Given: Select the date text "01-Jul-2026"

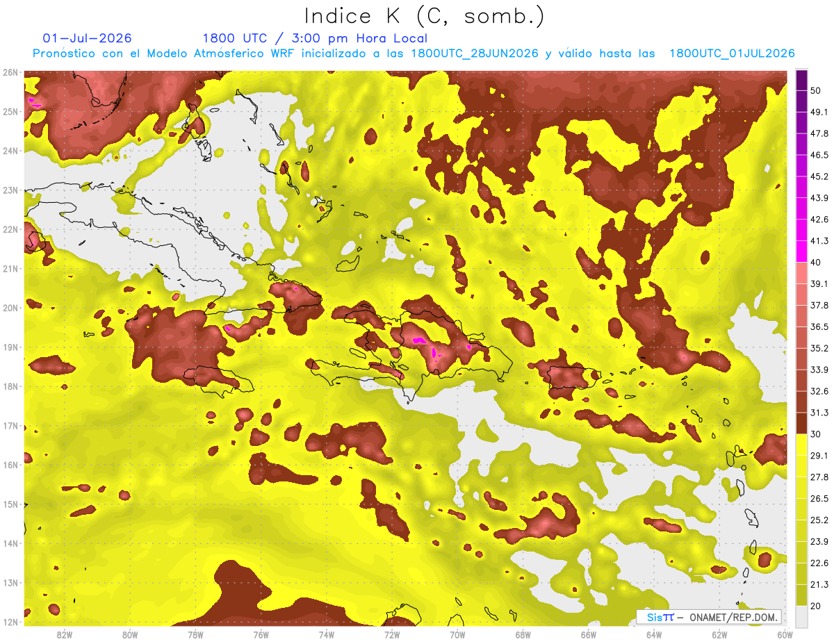Looking at the screenshot, I should (87, 38).
